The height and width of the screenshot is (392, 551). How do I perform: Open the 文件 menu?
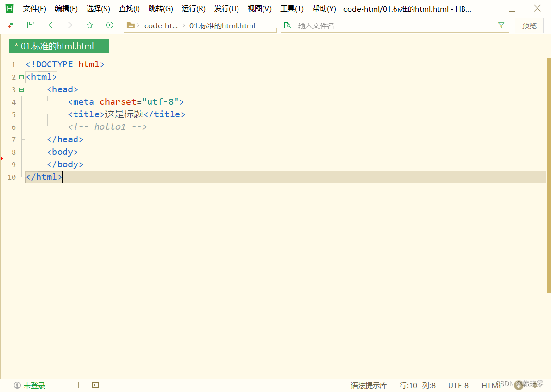pyautogui.click(x=34, y=8)
